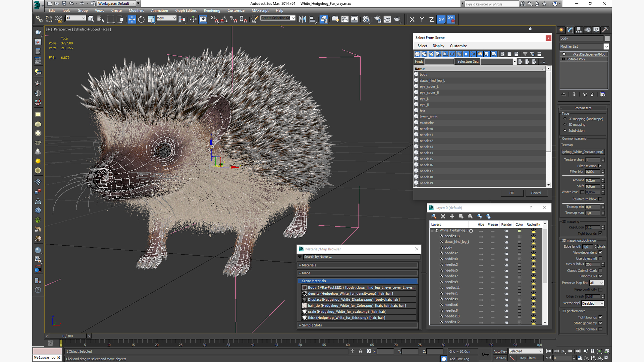Click OK in Select From Scene dialog
Image resolution: width=644 pixels, height=362 pixels.
coord(512,193)
